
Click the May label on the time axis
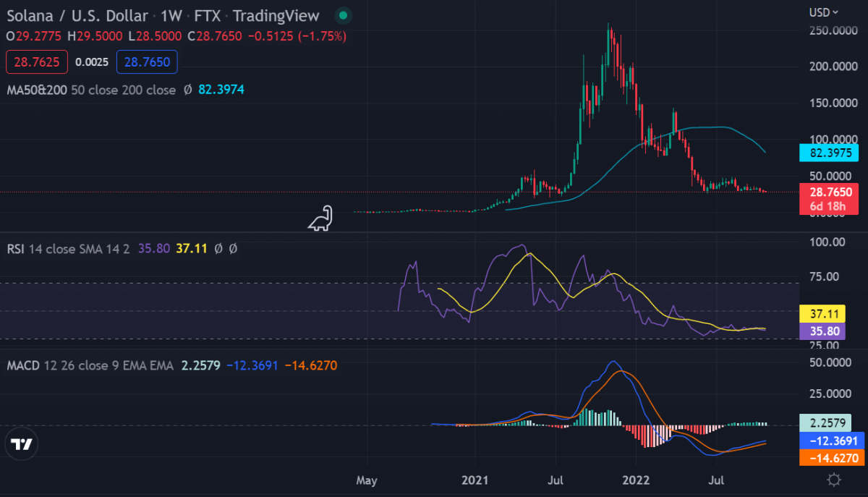(367, 480)
